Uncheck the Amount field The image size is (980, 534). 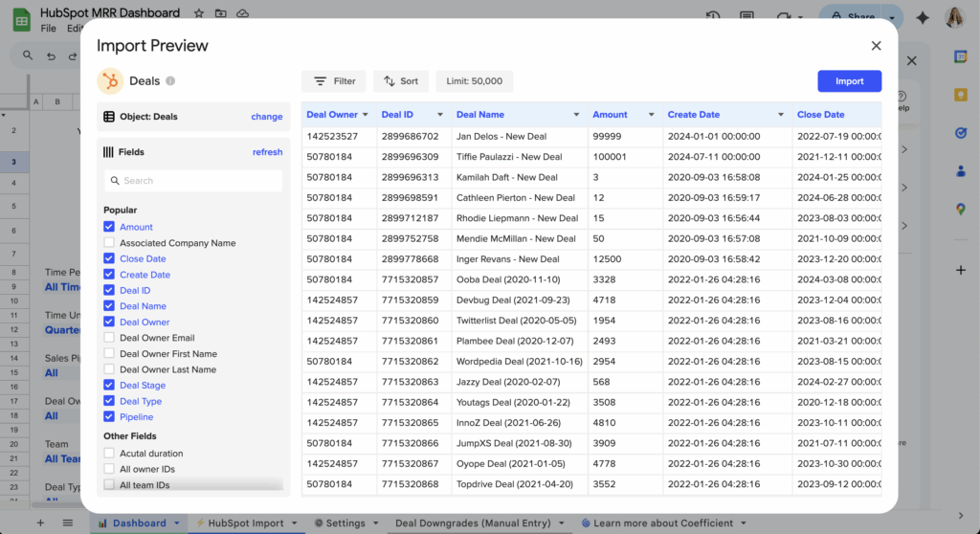tap(109, 227)
